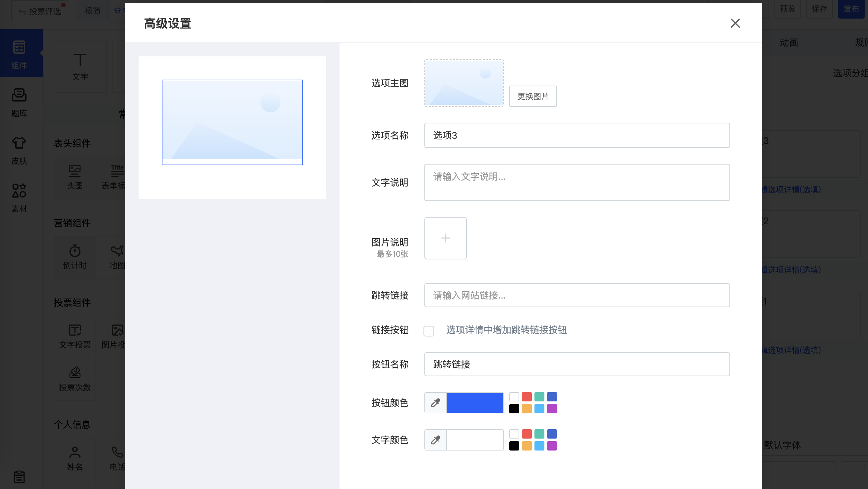Click the 跳转链接 URL input field

577,295
